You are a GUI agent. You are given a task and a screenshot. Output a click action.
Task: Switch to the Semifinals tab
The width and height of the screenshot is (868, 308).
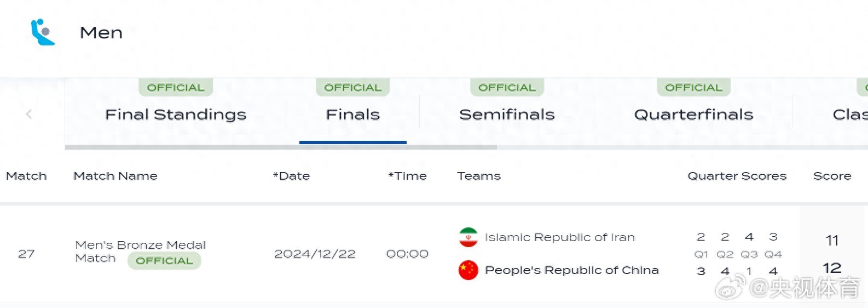click(x=507, y=114)
